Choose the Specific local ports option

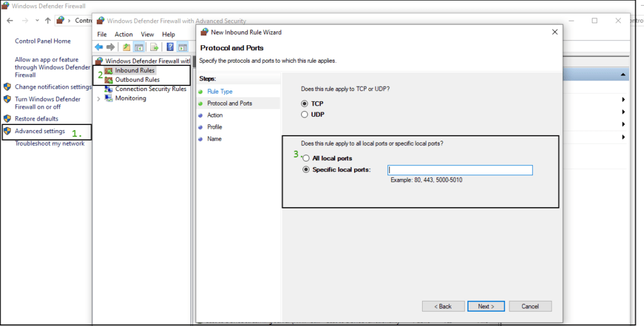tap(306, 170)
